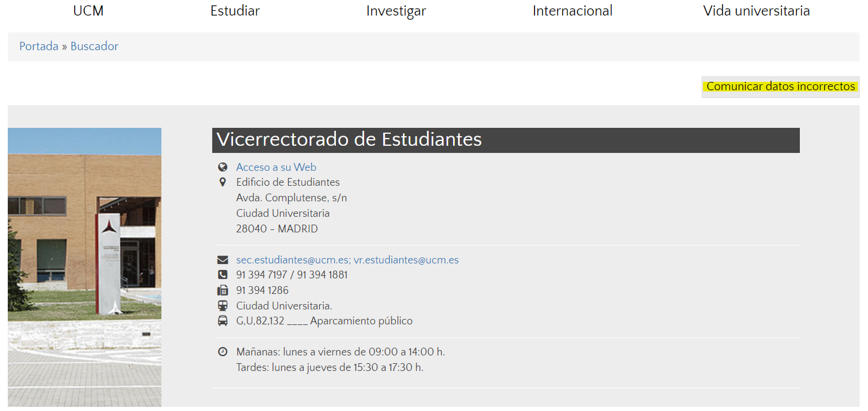Click the fax icon beside 91 394 1286
The image size is (868, 411).
(x=223, y=290)
